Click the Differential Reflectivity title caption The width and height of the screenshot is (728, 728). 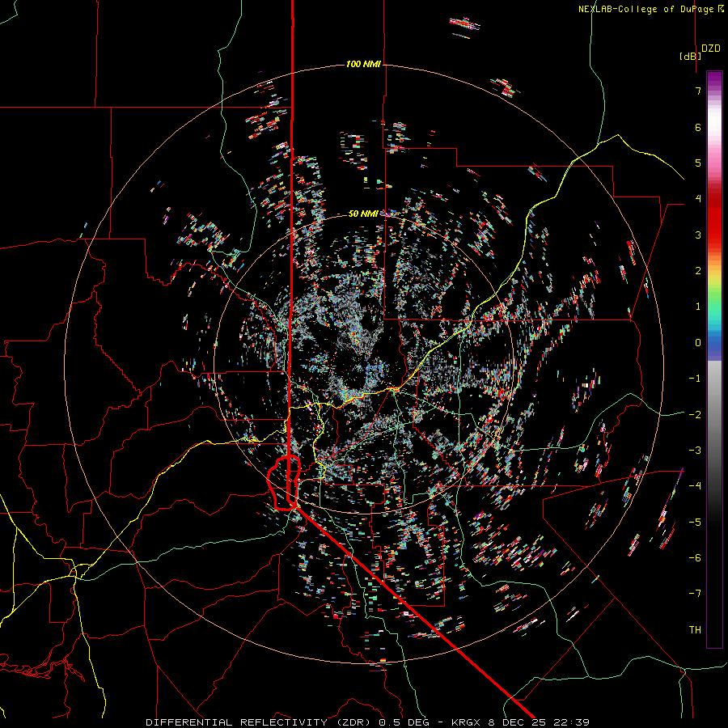tap(368, 722)
